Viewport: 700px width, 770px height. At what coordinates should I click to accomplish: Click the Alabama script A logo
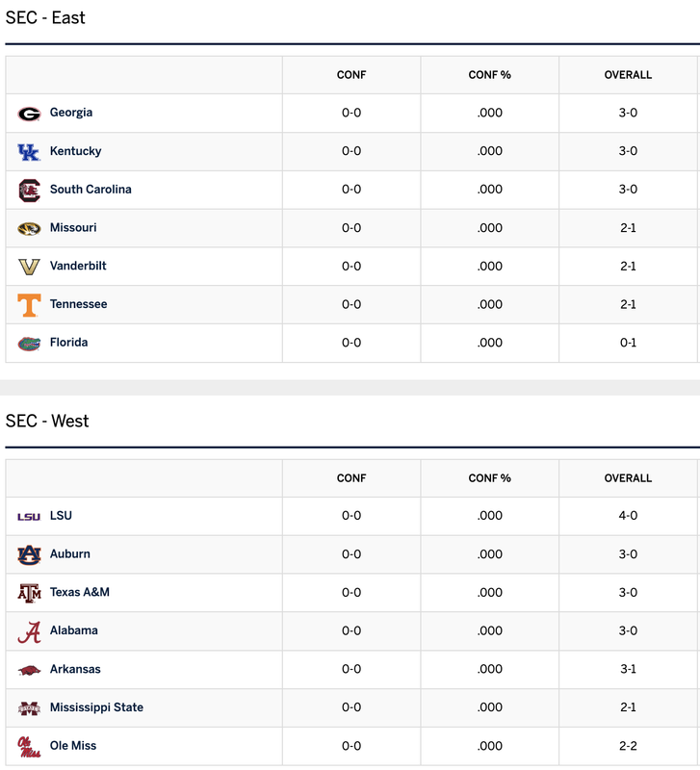coord(29,632)
